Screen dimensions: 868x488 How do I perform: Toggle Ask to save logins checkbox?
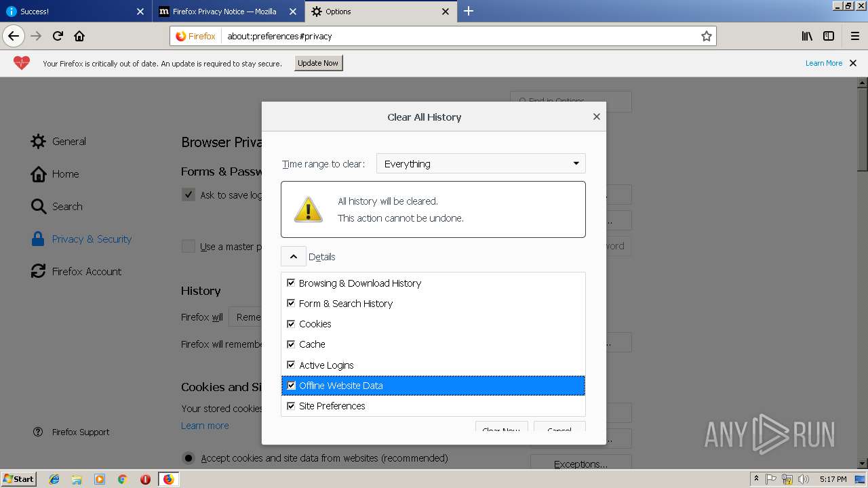[x=189, y=195]
